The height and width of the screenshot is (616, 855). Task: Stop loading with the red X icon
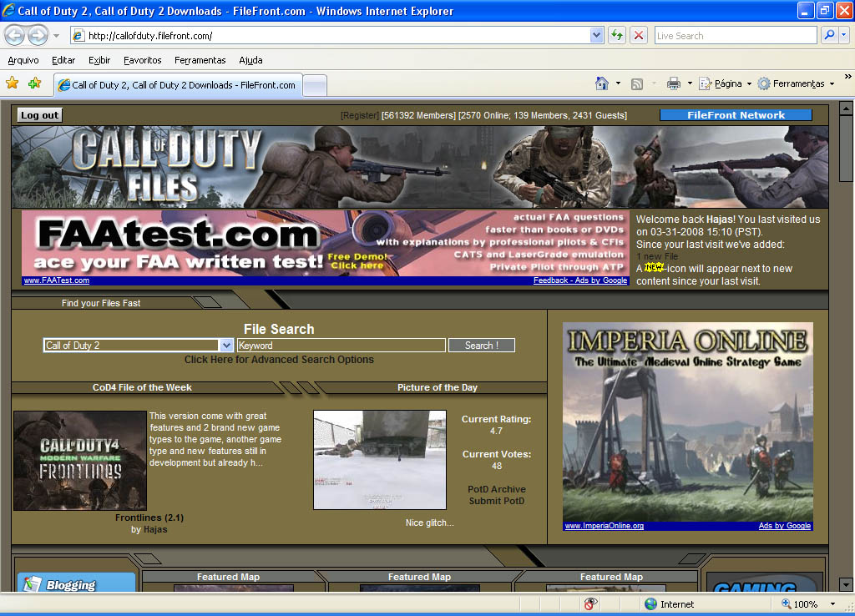pos(639,36)
